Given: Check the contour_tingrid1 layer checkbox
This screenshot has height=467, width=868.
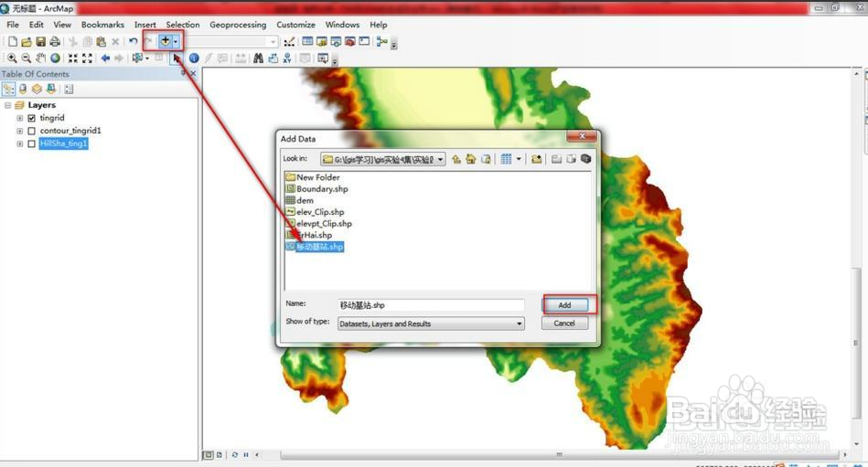Looking at the screenshot, I should tap(31, 131).
